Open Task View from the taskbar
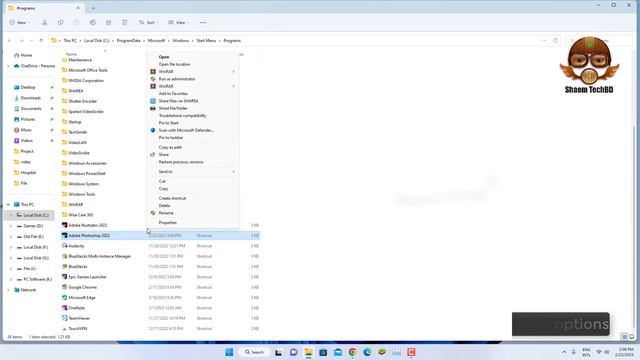The height and width of the screenshot is (360, 640). 278,352
